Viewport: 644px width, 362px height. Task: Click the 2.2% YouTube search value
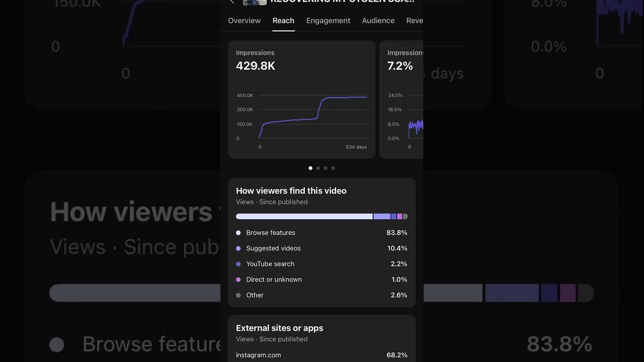(x=399, y=264)
